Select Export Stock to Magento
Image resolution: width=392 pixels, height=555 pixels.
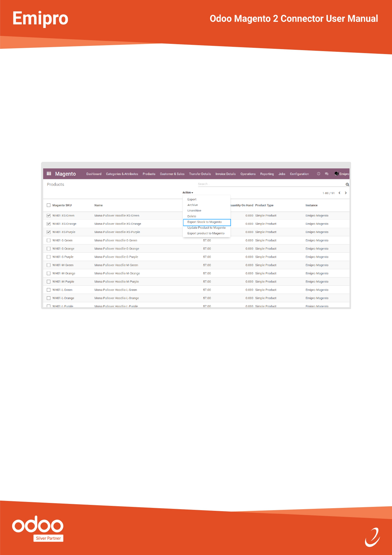(x=207, y=222)
